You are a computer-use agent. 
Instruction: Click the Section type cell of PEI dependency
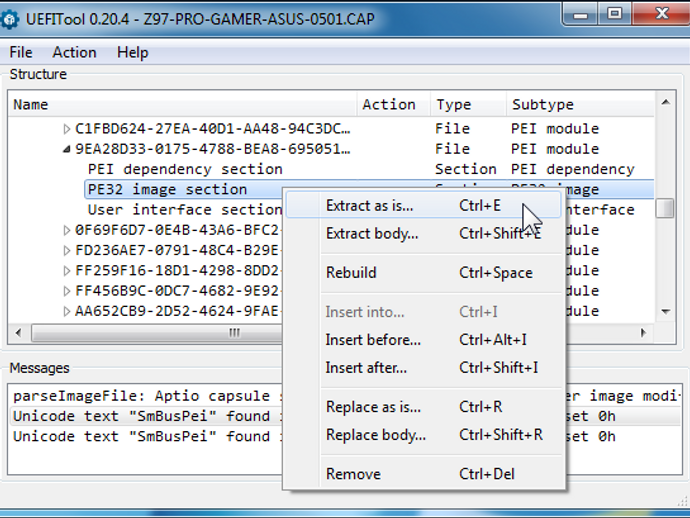pyautogui.click(x=466, y=169)
